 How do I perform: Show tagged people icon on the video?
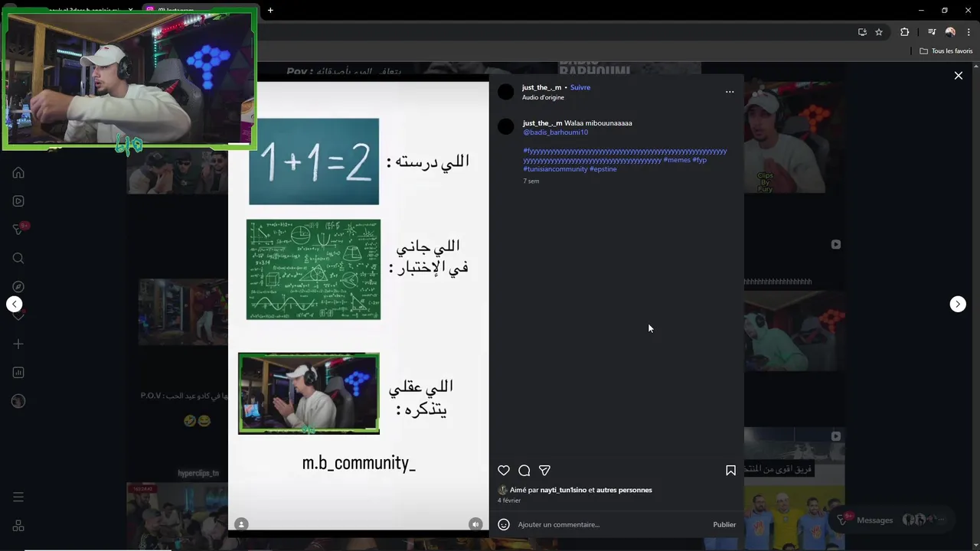241,524
